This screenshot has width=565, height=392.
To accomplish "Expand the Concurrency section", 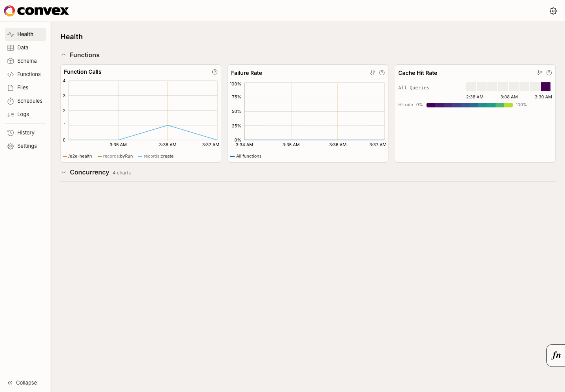I will 64,172.
